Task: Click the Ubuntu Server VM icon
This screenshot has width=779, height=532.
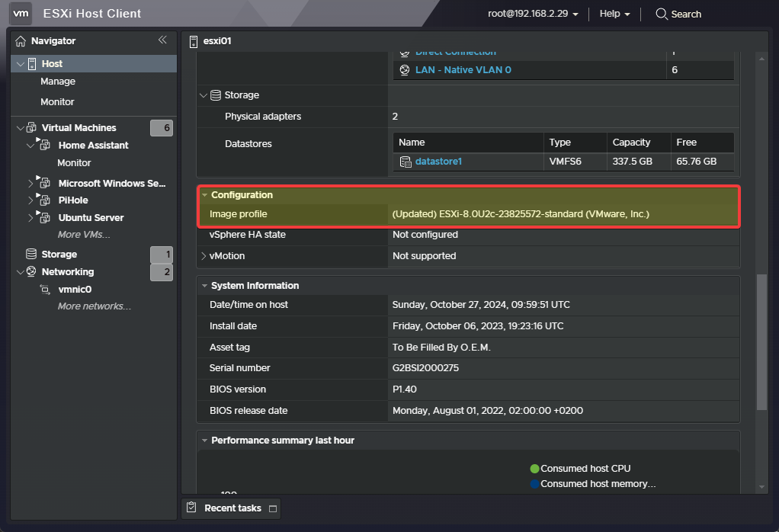Action: click(44, 217)
